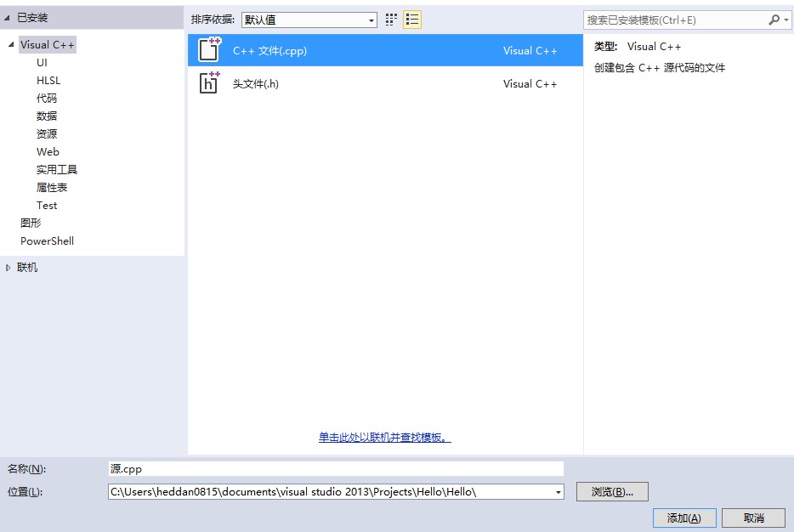This screenshot has height=532, width=794.
Task: Select the UI category
Action: point(42,62)
